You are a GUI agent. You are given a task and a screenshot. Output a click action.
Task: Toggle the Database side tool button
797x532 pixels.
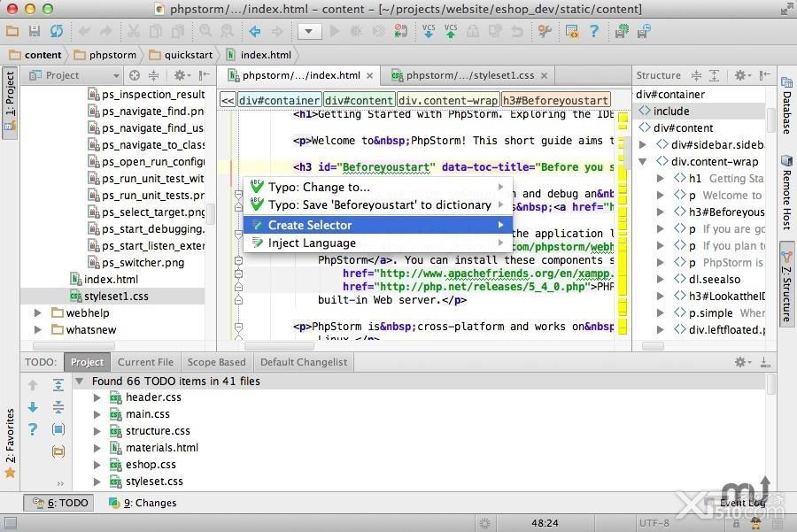(x=786, y=105)
